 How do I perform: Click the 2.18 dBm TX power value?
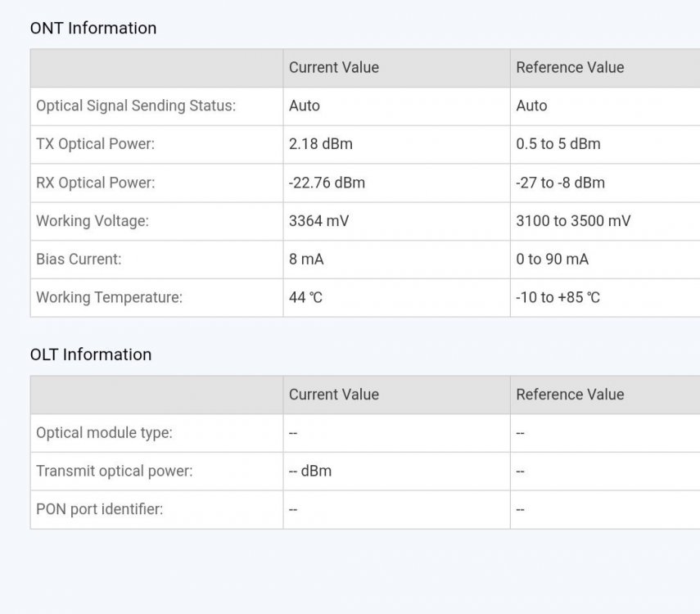pyautogui.click(x=320, y=144)
